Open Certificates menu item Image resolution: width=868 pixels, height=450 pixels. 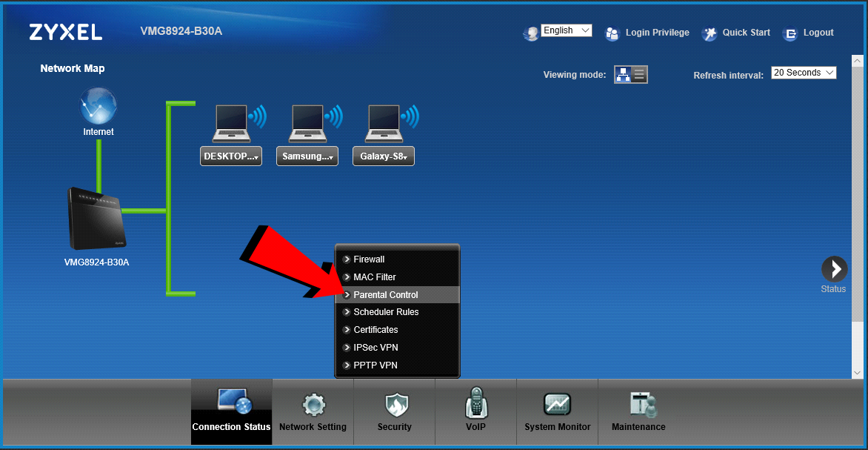click(x=397, y=330)
